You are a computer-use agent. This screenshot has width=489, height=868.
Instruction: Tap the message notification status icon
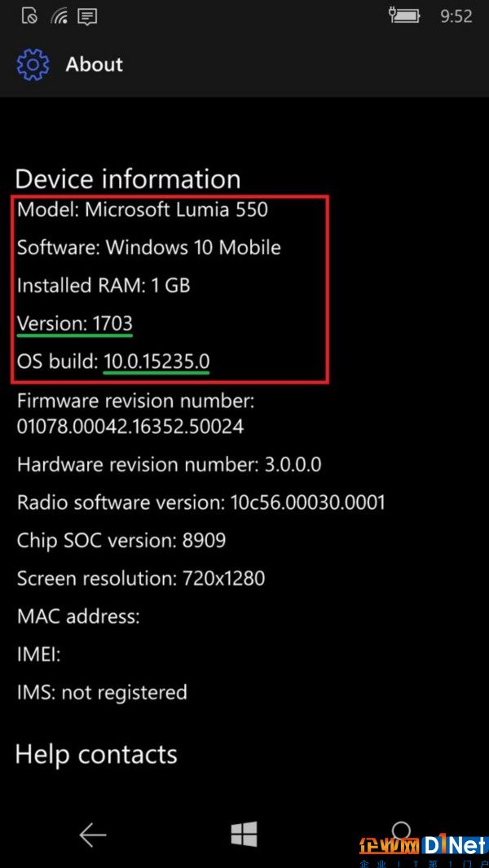click(x=87, y=16)
